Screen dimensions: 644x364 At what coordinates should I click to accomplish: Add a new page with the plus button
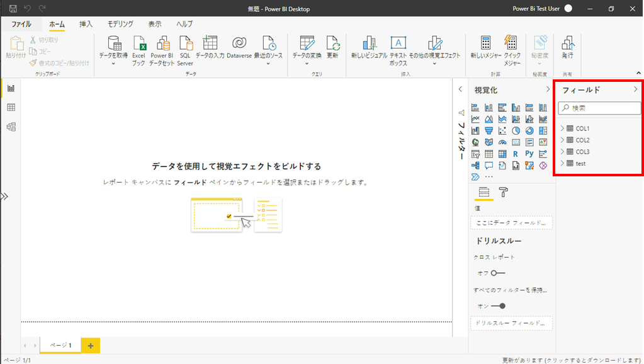tap(91, 346)
